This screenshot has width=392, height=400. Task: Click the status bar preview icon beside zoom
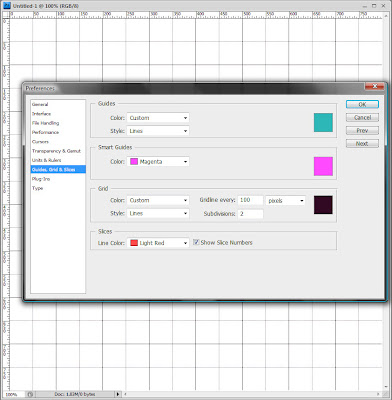(30, 394)
